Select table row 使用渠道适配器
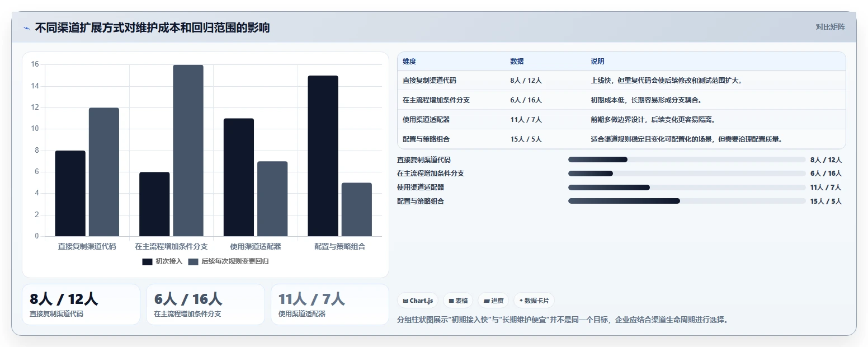 click(x=621, y=119)
